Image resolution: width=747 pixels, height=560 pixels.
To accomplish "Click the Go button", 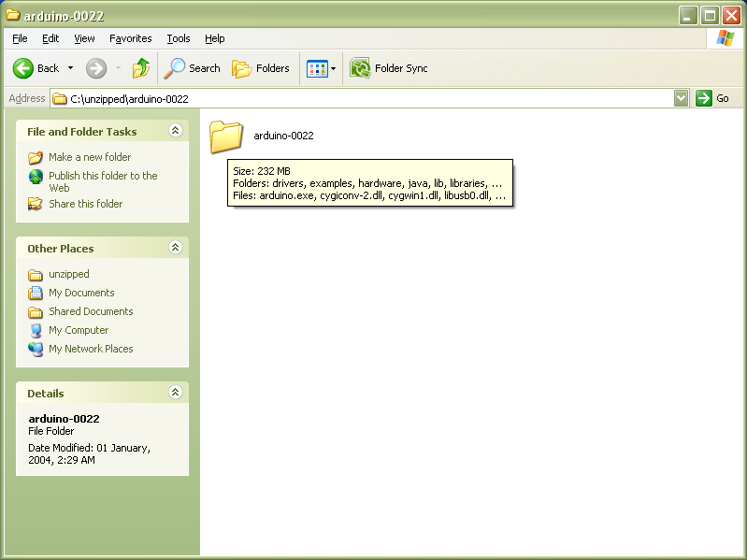I will point(712,98).
